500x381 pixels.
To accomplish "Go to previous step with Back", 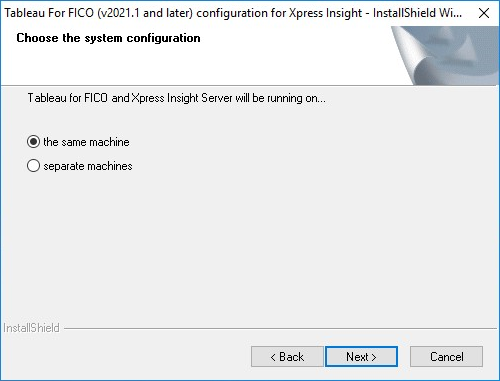I will [287, 357].
